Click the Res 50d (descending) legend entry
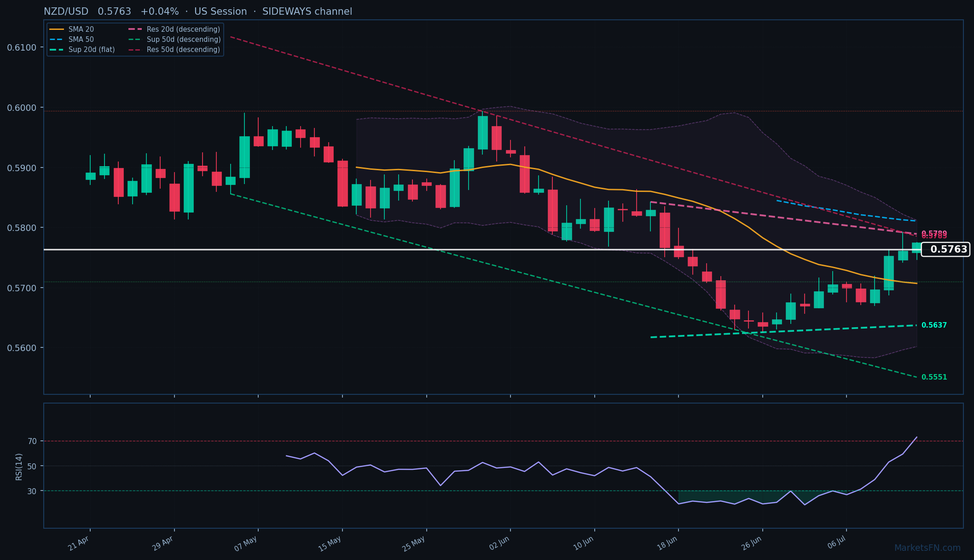This screenshot has width=974, height=560. 174,49
